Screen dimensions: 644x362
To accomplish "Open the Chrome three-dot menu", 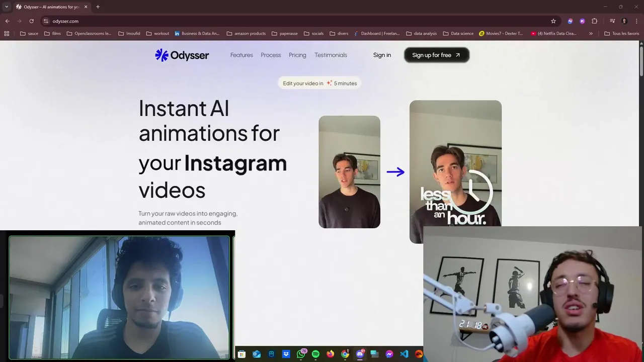I will (x=636, y=21).
